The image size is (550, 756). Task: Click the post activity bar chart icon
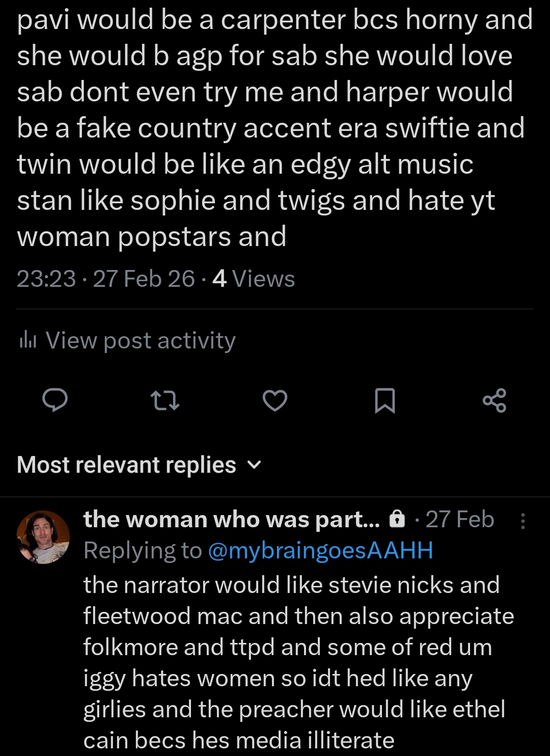coord(28,341)
